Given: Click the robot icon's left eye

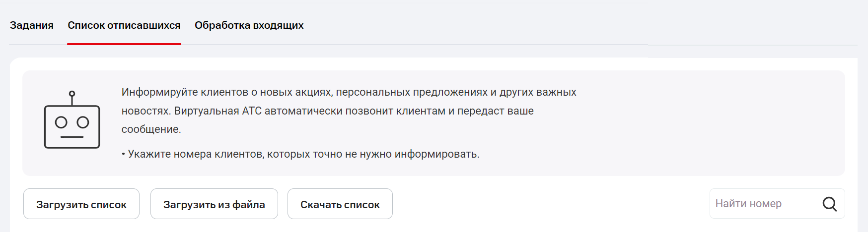Looking at the screenshot, I should pyautogui.click(x=61, y=122).
